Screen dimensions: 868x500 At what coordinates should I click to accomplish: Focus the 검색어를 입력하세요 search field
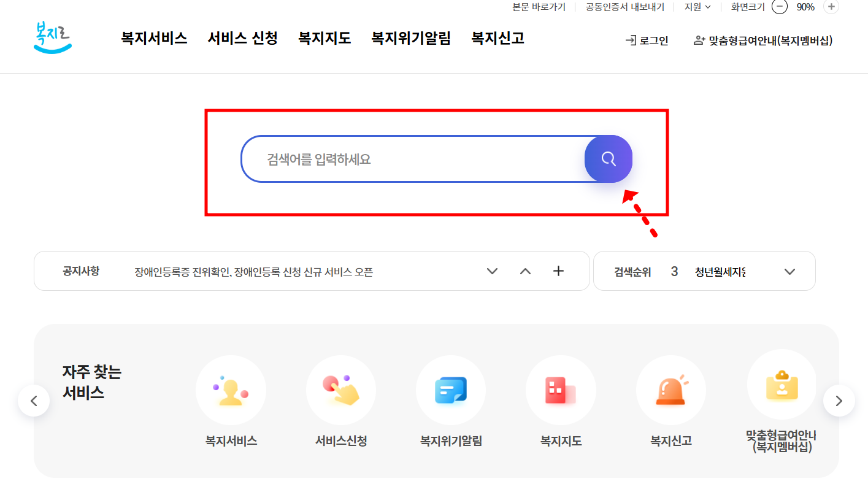tap(413, 159)
